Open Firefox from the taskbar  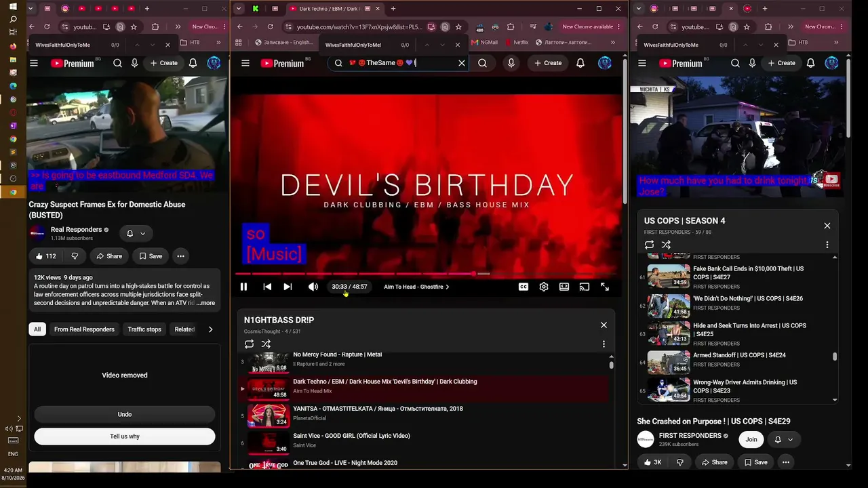[x=13, y=46]
